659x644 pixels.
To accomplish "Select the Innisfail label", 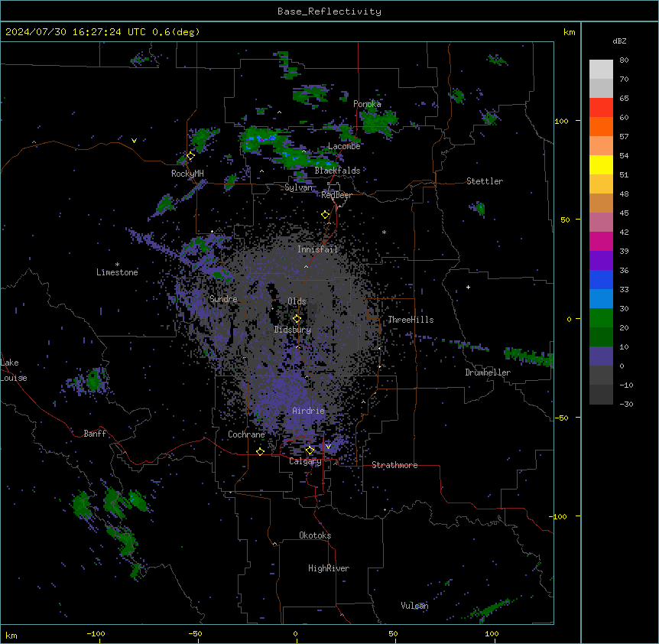I will pos(318,249).
